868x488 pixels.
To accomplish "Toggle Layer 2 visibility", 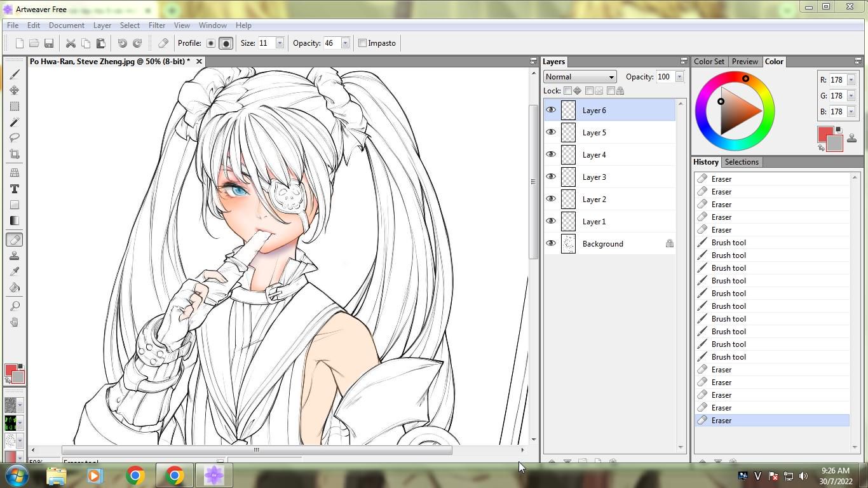I will pos(551,199).
